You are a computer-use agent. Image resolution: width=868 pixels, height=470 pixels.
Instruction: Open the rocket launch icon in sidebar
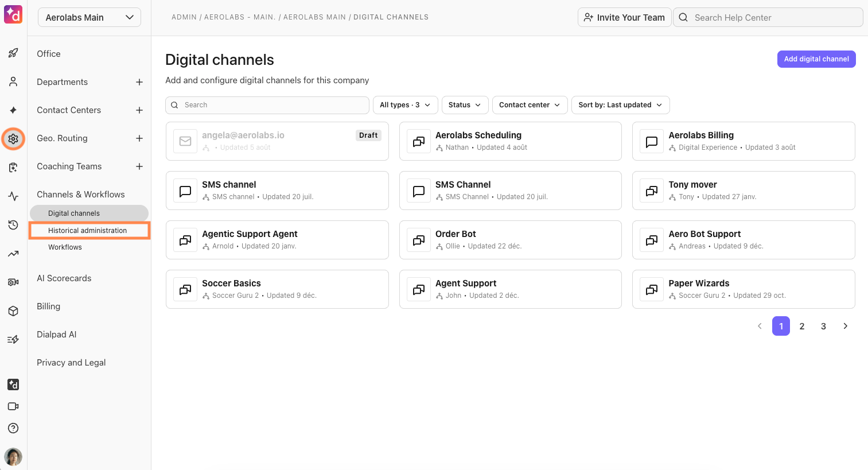click(13, 53)
